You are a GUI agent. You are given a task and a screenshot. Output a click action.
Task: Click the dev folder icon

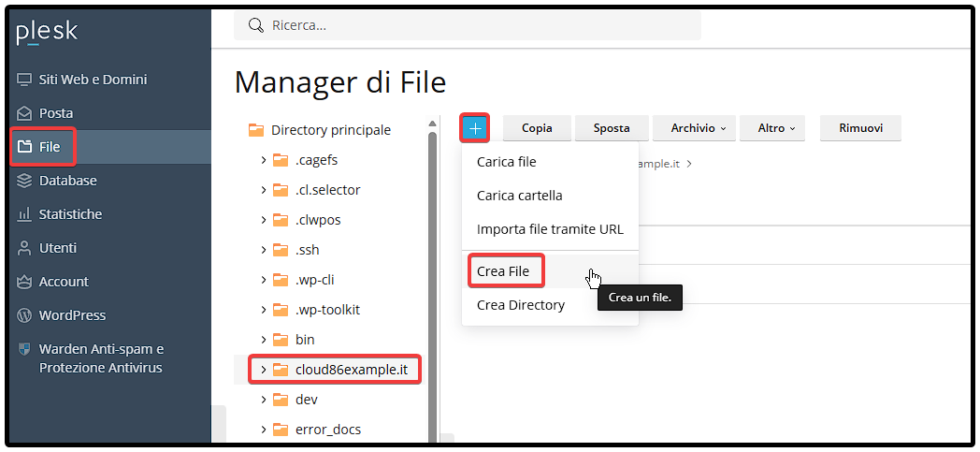point(281,400)
